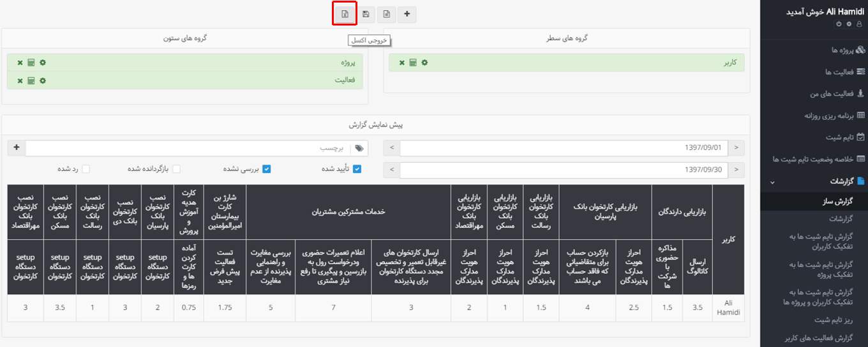The image size is (868, 347).
Task: Click the table cell with value 0.75
Action: pyautogui.click(x=189, y=308)
